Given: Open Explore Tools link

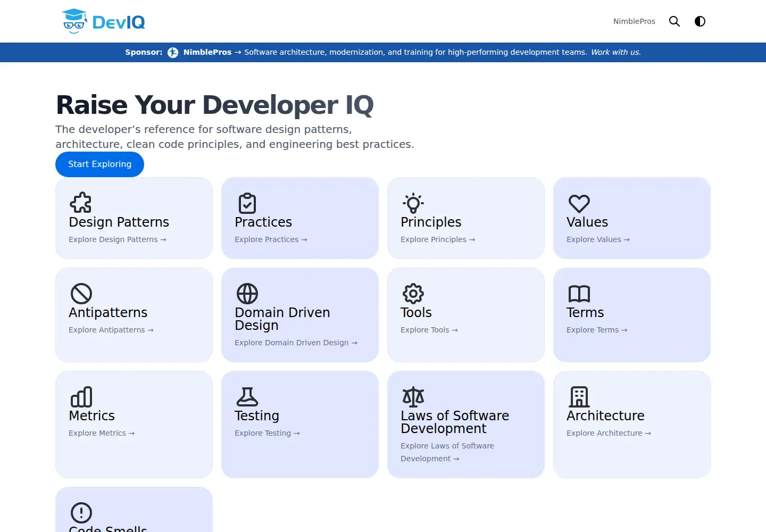Looking at the screenshot, I should (429, 330).
